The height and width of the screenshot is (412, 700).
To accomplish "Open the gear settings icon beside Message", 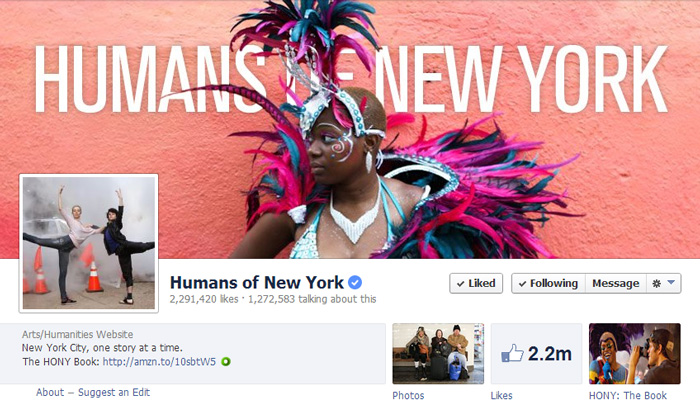I will (x=656, y=283).
